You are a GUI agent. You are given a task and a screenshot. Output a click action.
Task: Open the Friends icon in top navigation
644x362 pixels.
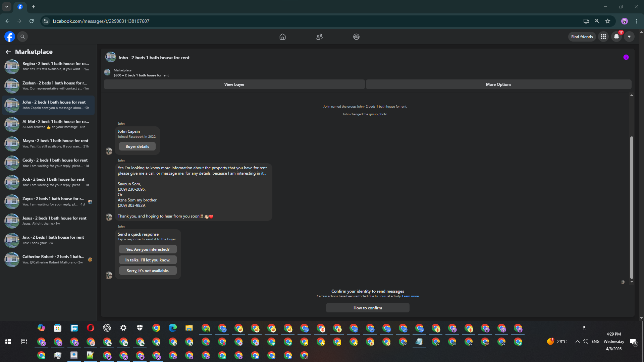pos(319,37)
